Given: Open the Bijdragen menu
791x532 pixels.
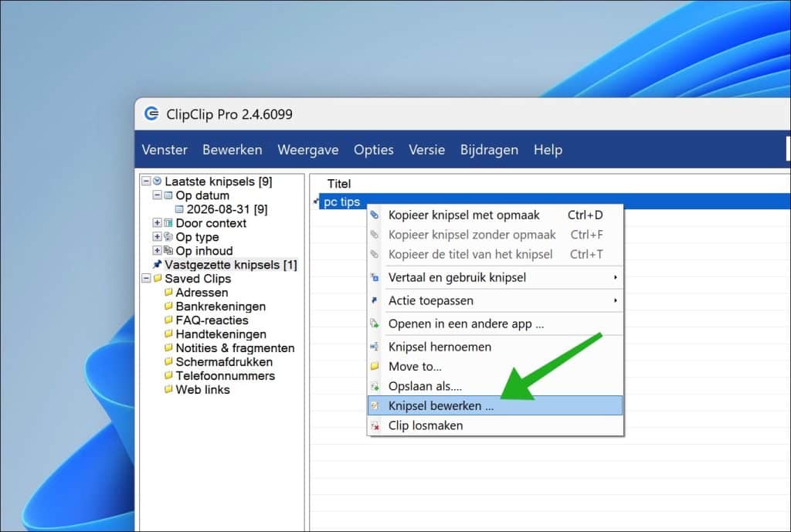Looking at the screenshot, I should (x=489, y=150).
